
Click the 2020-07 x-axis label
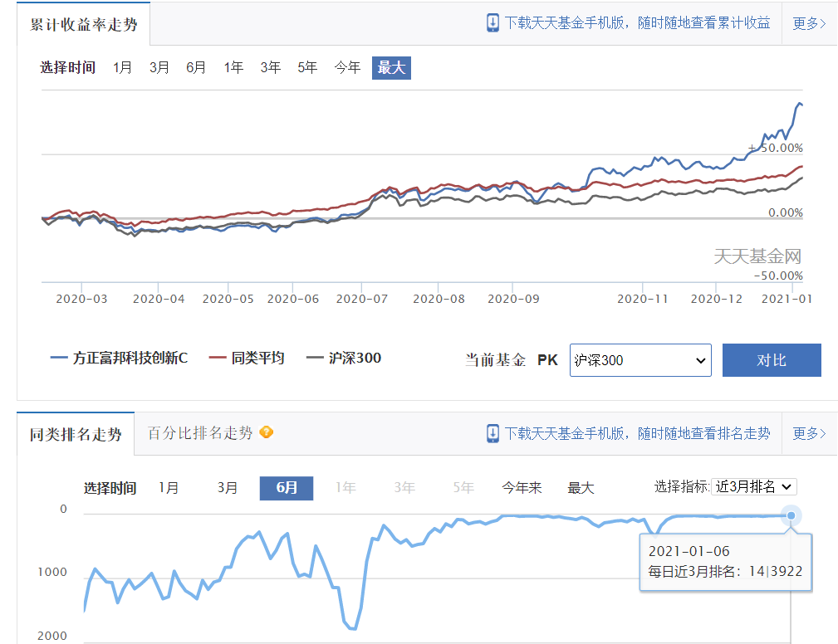pos(362,299)
